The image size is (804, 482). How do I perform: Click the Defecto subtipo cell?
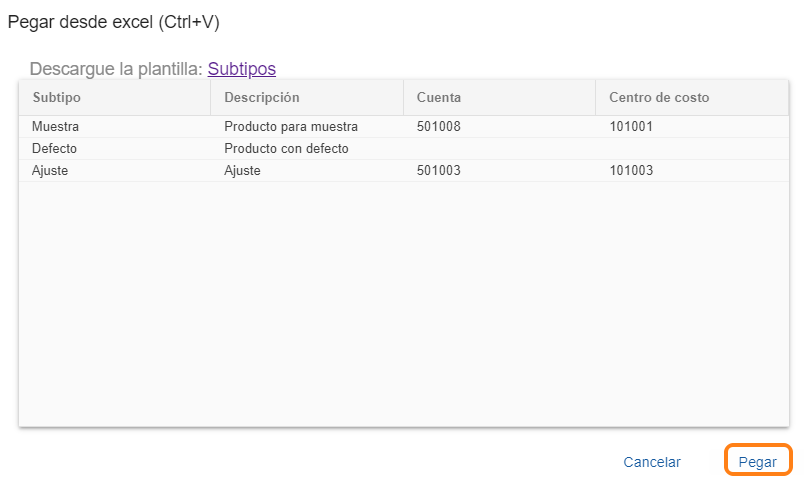pyautogui.click(x=54, y=149)
